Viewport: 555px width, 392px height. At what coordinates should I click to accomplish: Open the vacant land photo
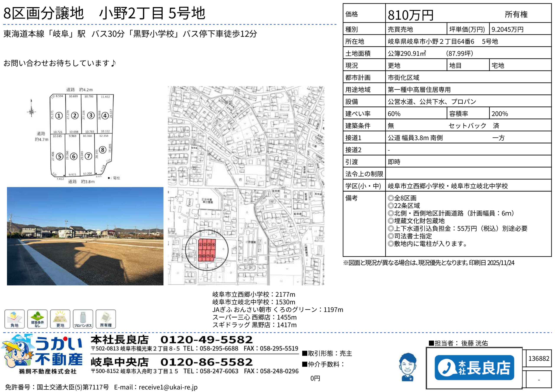[85, 236]
